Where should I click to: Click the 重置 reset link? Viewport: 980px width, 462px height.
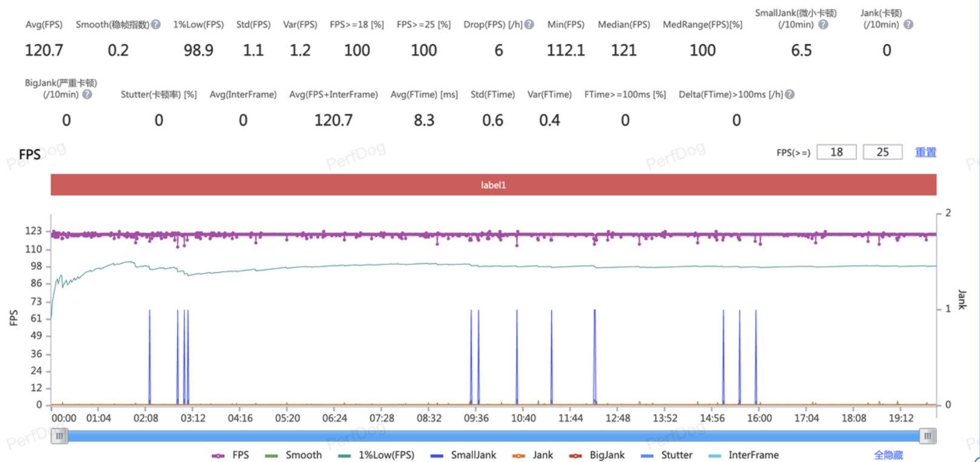tap(925, 152)
